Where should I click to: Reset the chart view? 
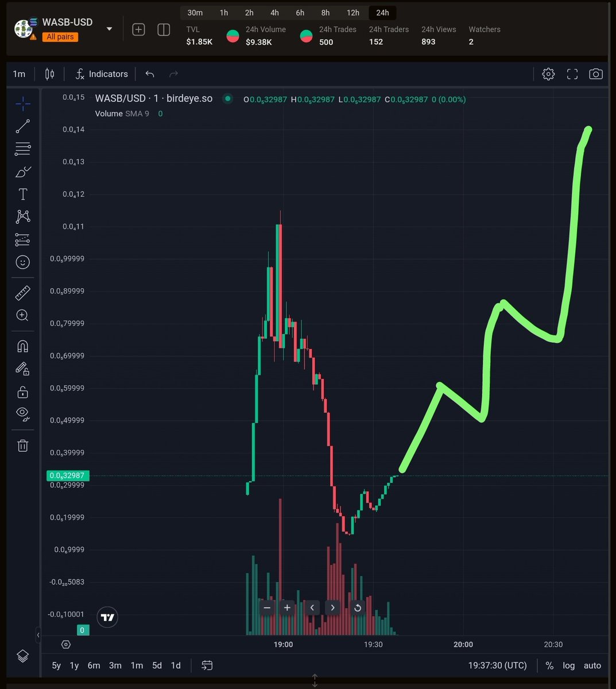pos(357,607)
